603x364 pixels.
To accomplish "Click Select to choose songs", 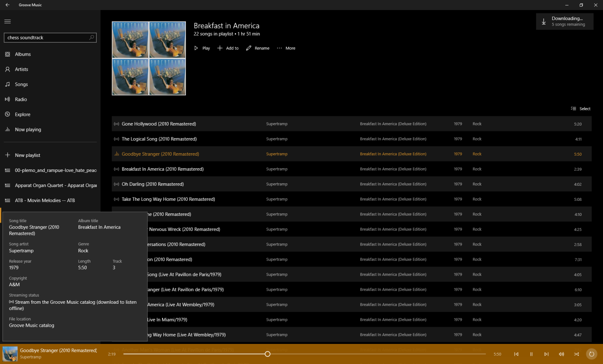I will (580, 109).
